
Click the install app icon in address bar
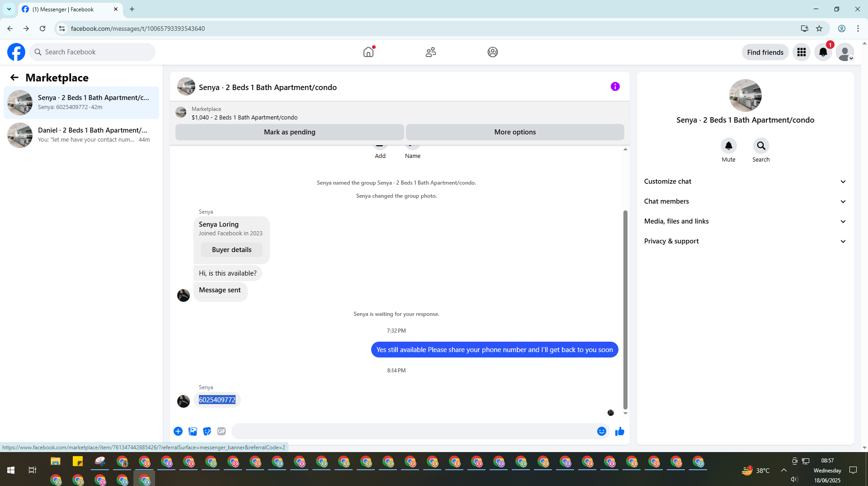coord(804,29)
